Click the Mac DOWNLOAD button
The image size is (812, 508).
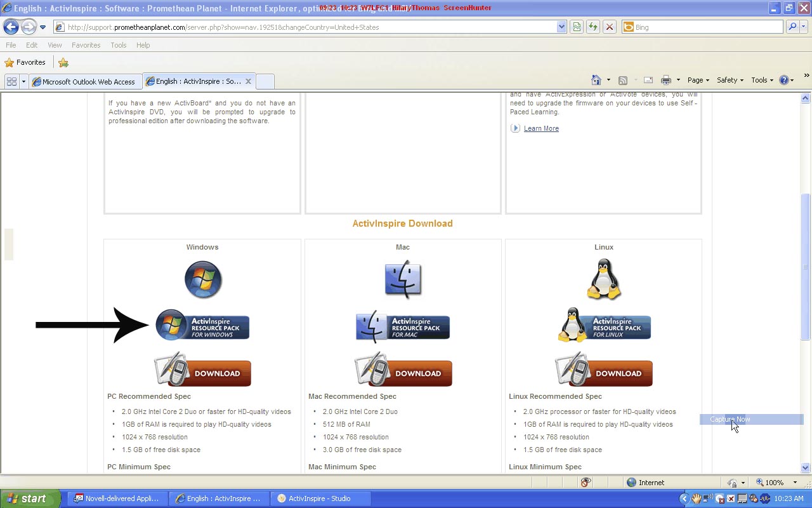point(403,370)
